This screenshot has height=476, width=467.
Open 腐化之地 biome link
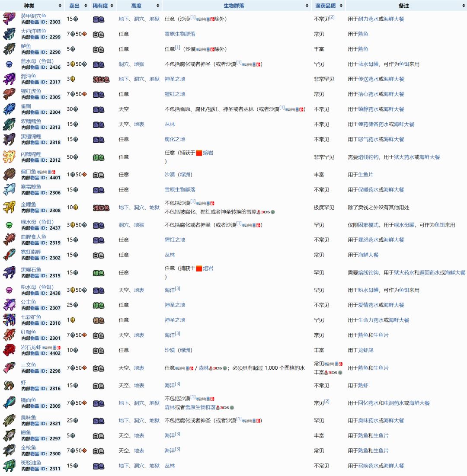[x=175, y=139]
